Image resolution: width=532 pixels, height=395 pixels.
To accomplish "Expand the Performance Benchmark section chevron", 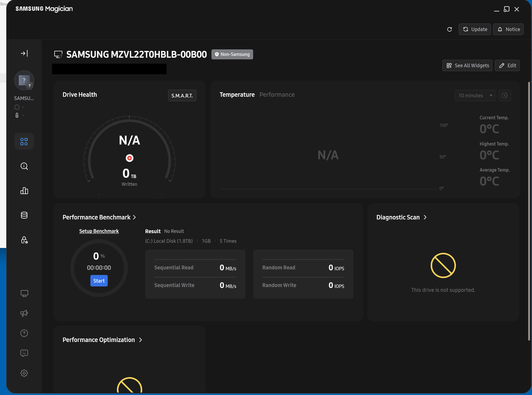I will tap(134, 217).
